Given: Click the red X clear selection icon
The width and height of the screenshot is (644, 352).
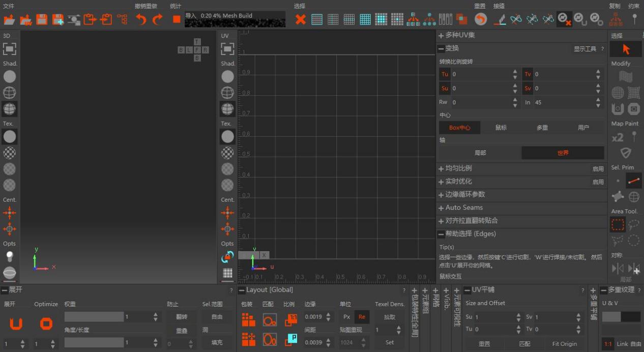Looking at the screenshot, I should 301,19.
